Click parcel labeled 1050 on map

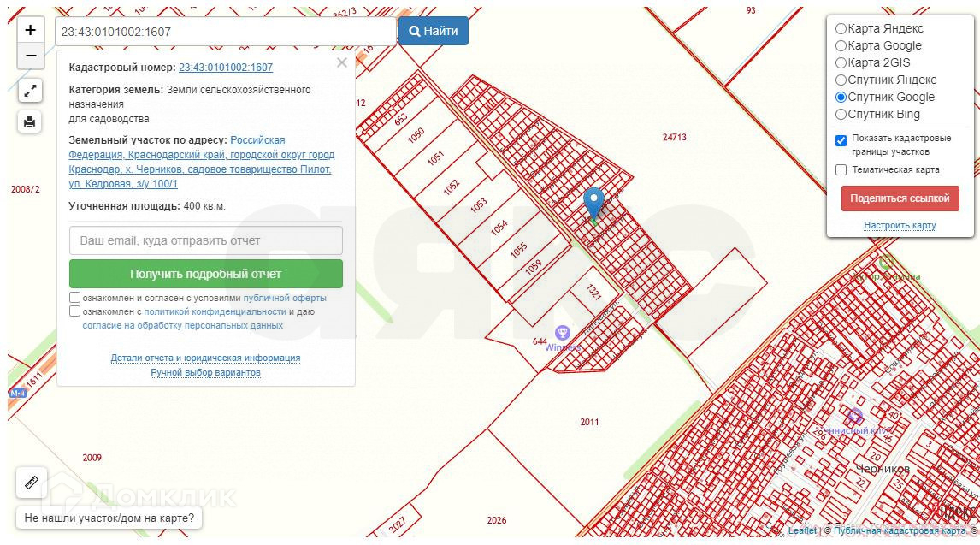[416, 135]
